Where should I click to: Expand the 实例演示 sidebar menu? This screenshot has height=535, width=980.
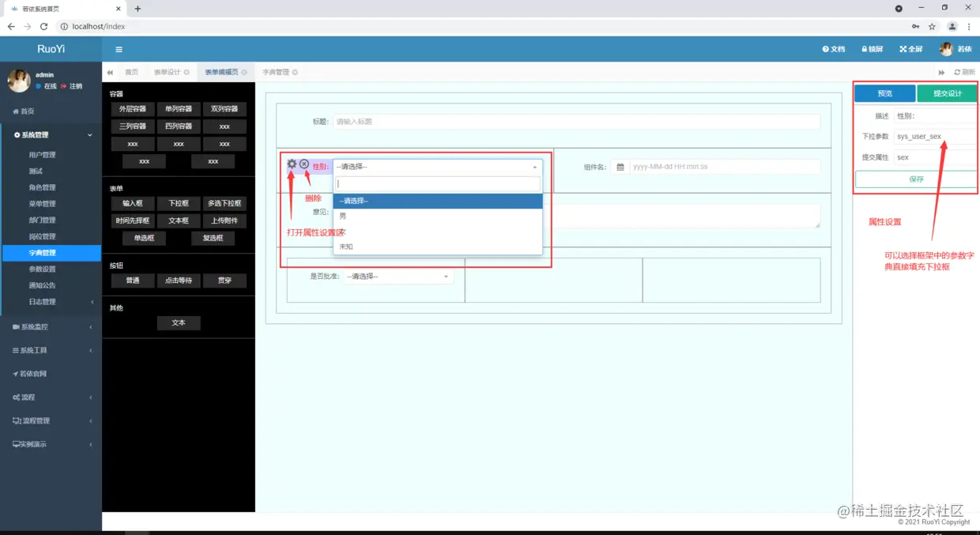click(x=51, y=444)
